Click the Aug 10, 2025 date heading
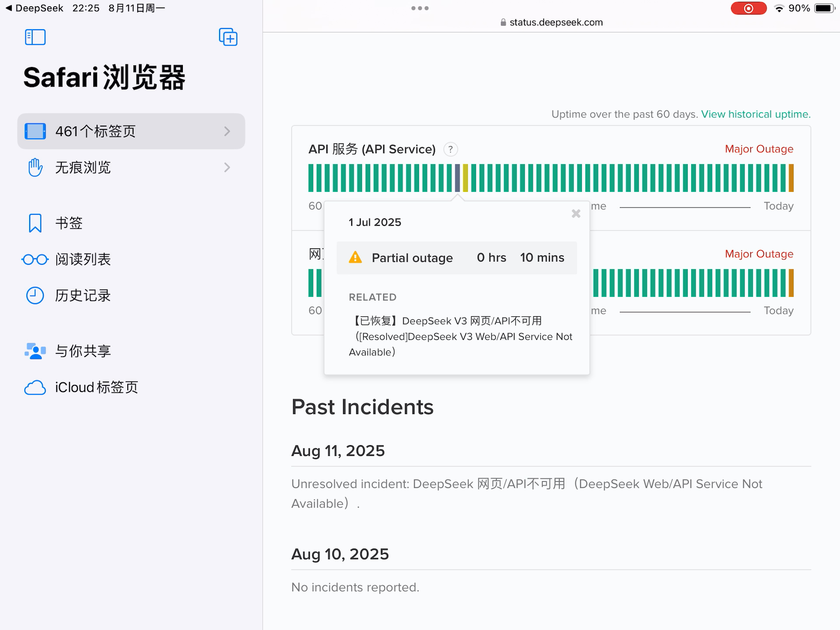 tap(340, 554)
